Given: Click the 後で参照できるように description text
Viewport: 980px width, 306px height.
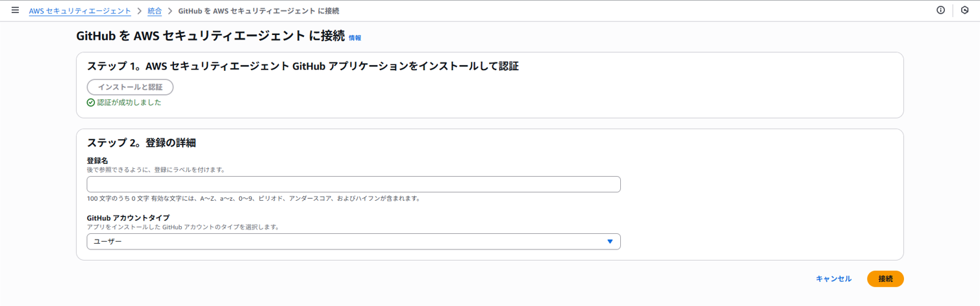Looking at the screenshot, I should point(156,170).
